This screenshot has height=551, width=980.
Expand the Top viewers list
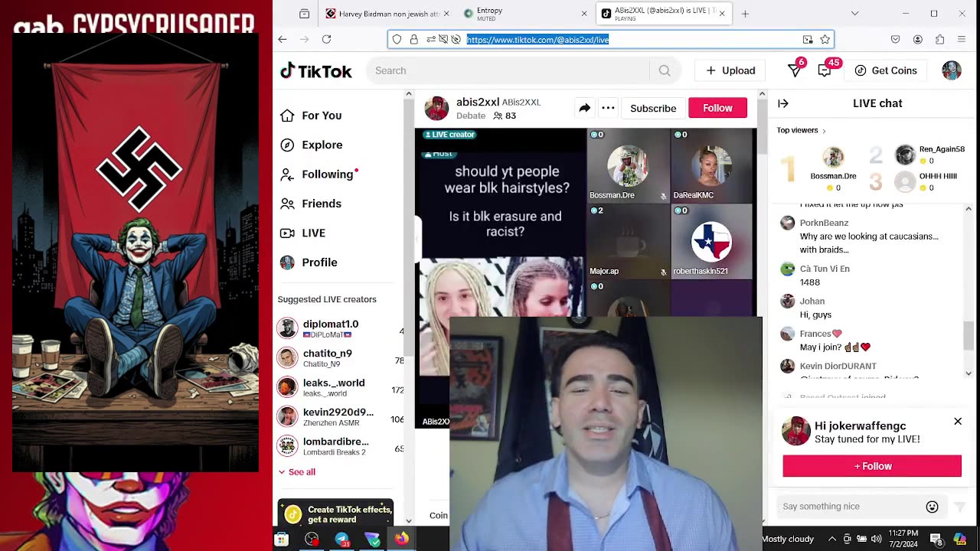click(802, 130)
